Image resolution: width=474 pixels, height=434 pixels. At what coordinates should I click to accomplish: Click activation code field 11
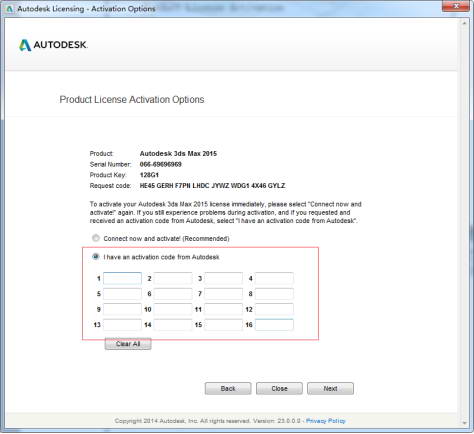224,309
